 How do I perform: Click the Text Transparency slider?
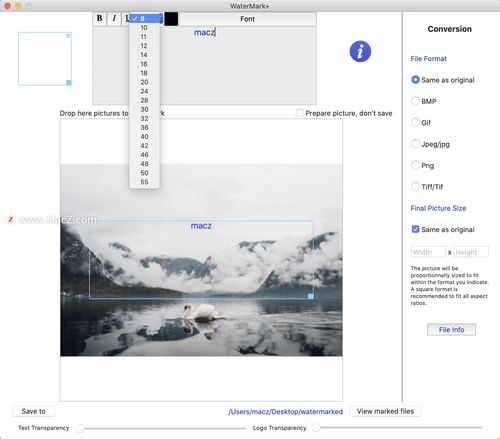[x=162, y=428]
